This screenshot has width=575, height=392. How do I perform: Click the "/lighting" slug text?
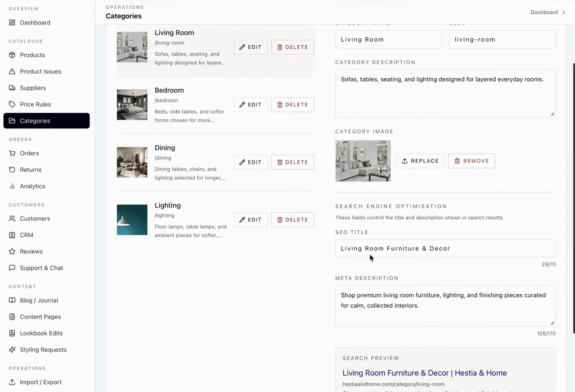(x=164, y=215)
